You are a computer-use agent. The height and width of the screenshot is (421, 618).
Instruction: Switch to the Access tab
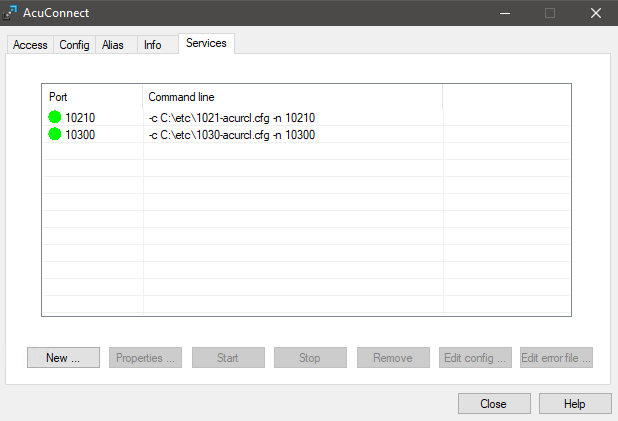(x=30, y=45)
